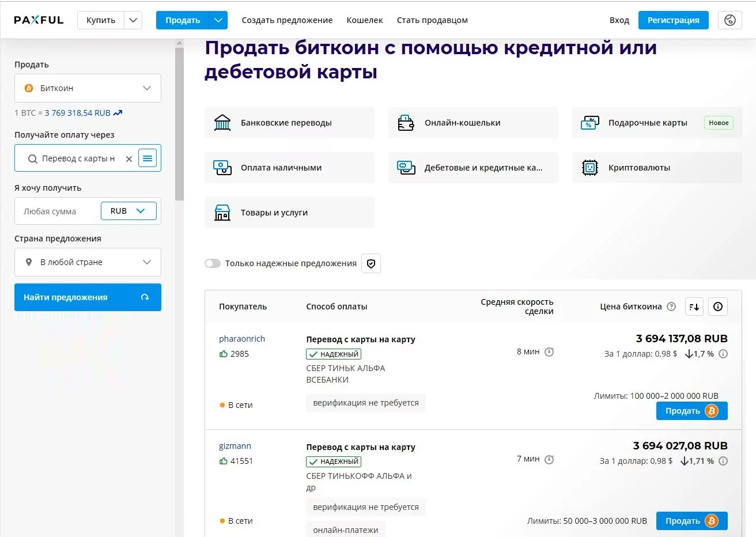The height and width of the screenshot is (537, 756).
Task: Click the Любая сумма amount input
Action: click(58, 211)
